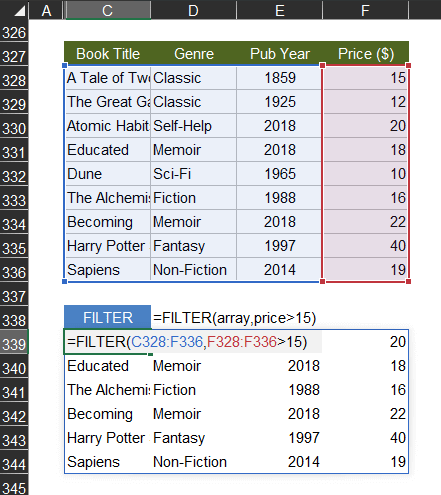The width and height of the screenshot is (441, 495).
Task: Select row 327 header
Action: [x=14, y=54]
